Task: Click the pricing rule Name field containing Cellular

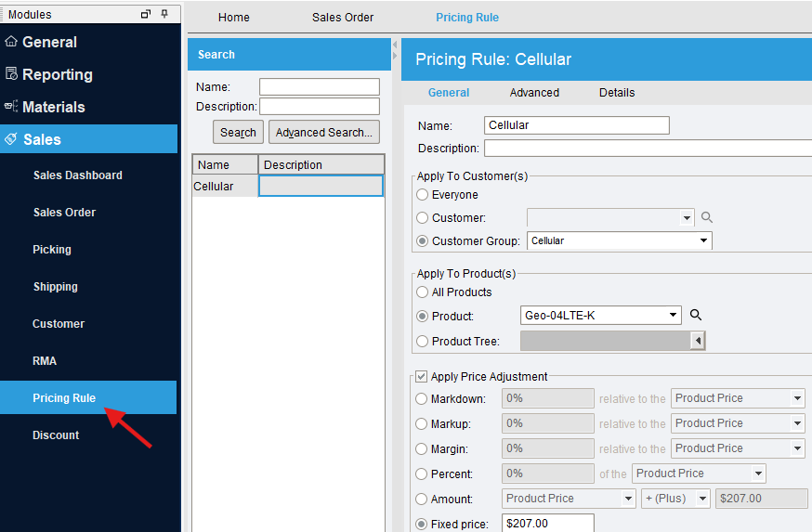Action: (577, 125)
